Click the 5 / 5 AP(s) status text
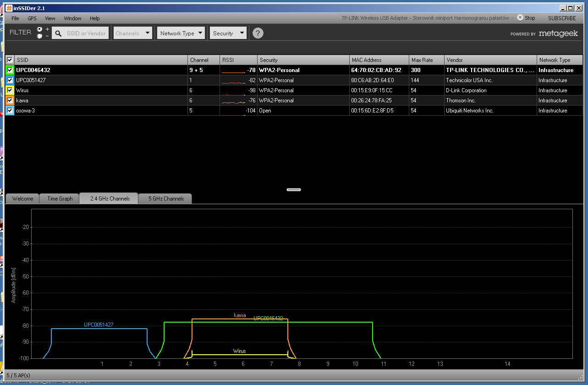Viewport: 588px width, 385px height. [18, 375]
